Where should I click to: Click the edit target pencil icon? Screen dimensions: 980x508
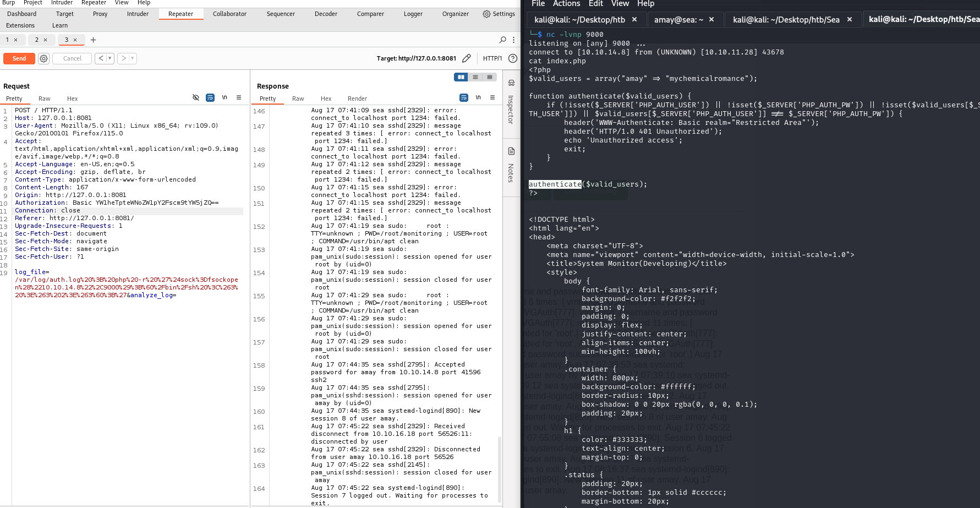click(467, 58)
